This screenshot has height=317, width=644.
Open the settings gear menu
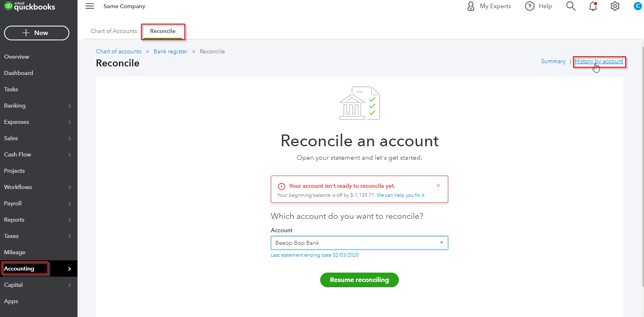pyautogui.click(x=615, y=6)
